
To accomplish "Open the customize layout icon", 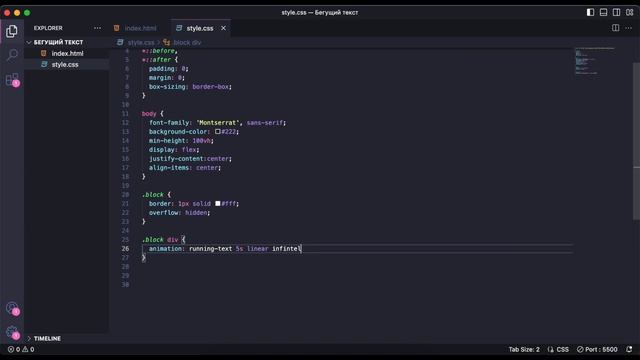I will pos(629,12).
